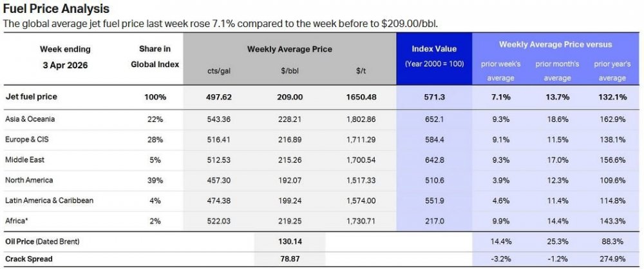Click the jet fuel index value 571.3

(433, 97)
